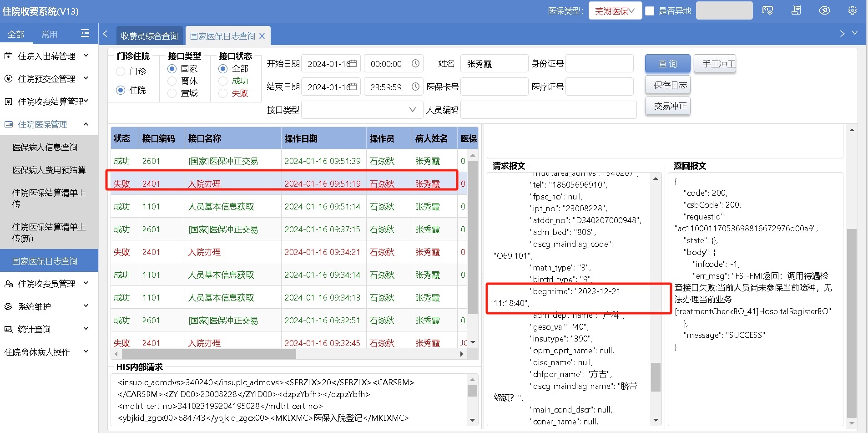Click the search chart icon beside 统计查询
This screenshot has width=868, height=433.
pos(8,329)
